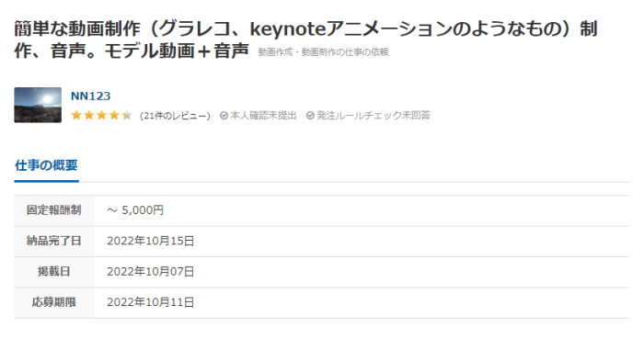The image size is (644, 339).
Task: Click the 固定報酬制 row label
Action: [x=54, y=210]
